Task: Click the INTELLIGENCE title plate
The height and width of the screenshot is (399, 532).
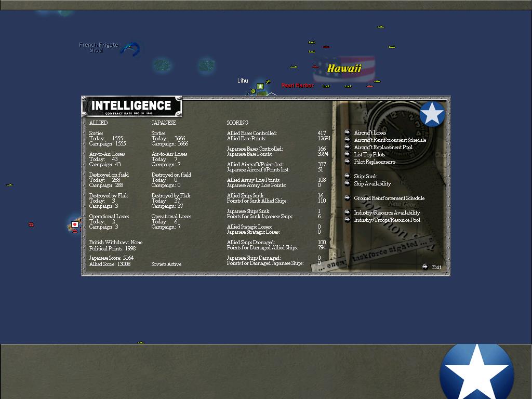Action: click(131, 106)
